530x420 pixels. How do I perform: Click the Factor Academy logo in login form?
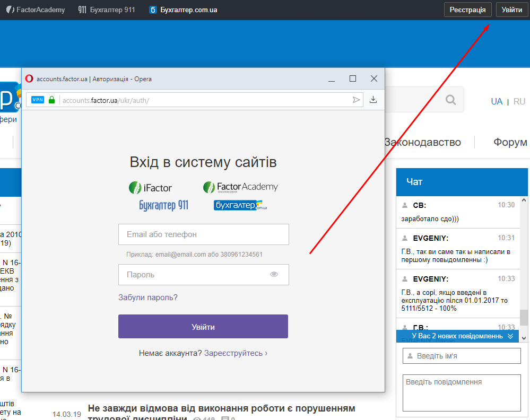coord(240,187)
